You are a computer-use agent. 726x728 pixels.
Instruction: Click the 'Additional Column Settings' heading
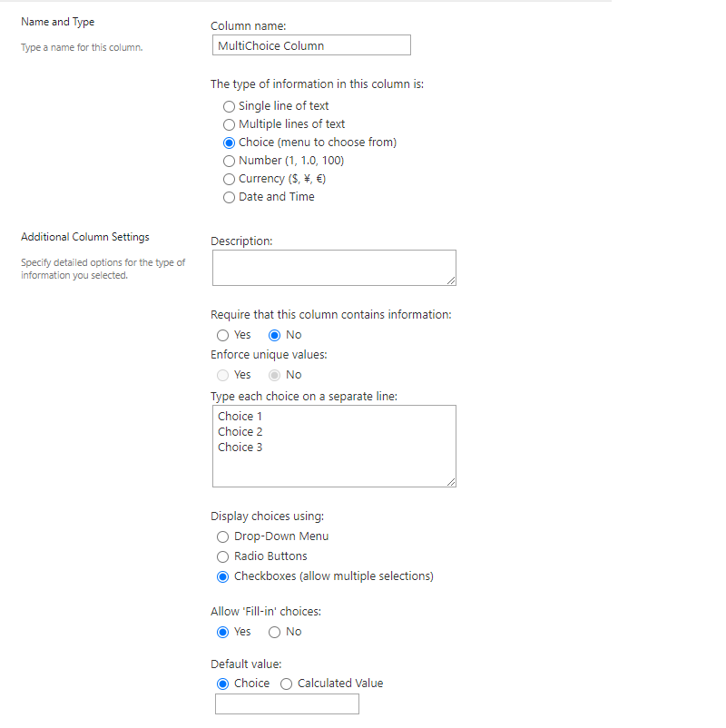point(85,237)
